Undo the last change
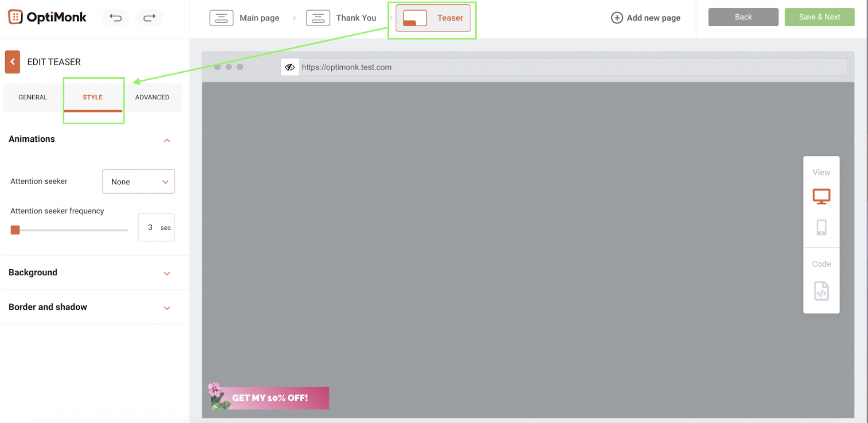 116,18
